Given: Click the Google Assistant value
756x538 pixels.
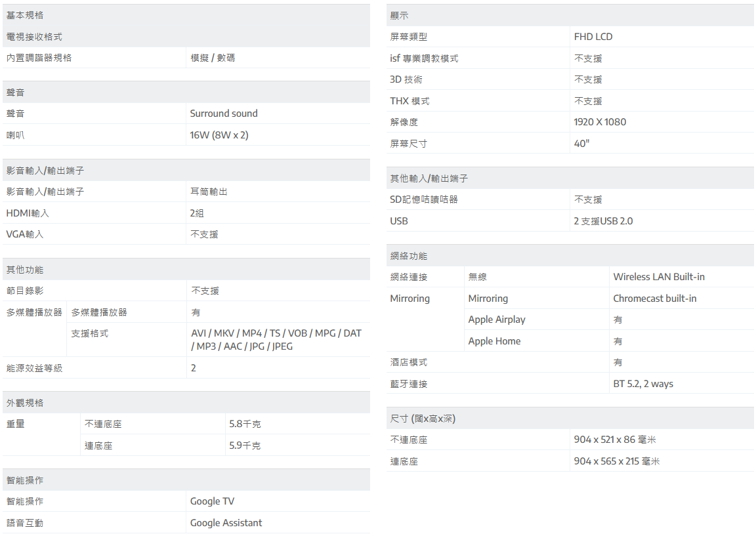Looking at the screenshot, I should pyautogui.click(x=226, y=523).
